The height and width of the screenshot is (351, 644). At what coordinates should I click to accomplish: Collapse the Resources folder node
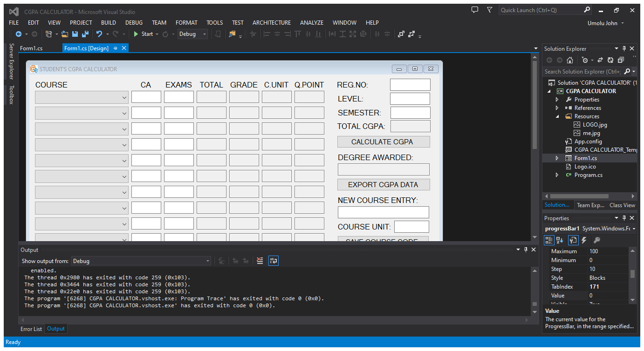point(557,116)
